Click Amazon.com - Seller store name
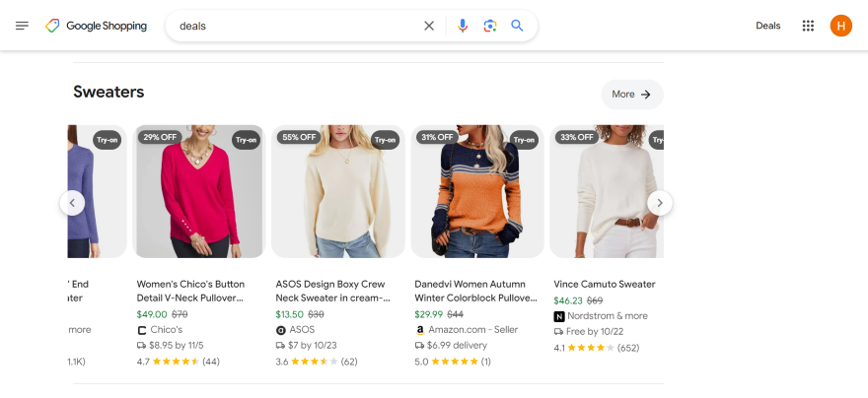Screen dimensions: 868x398 click(473, 330)
